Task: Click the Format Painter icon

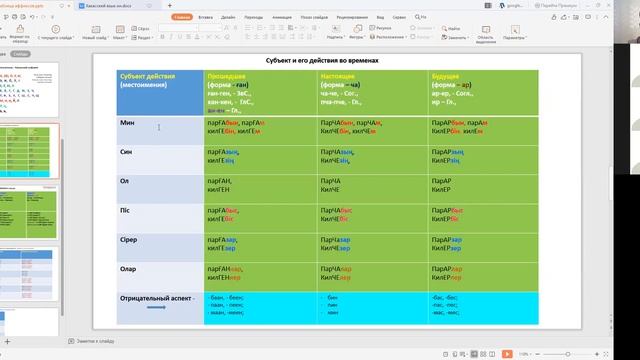Action: point(20,29)
